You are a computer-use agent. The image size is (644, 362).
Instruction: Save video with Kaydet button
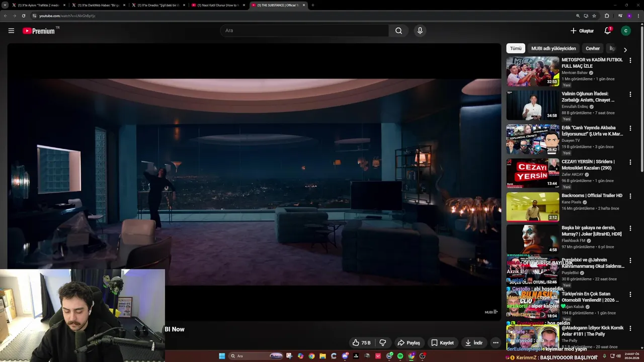(x=442, y=343)
